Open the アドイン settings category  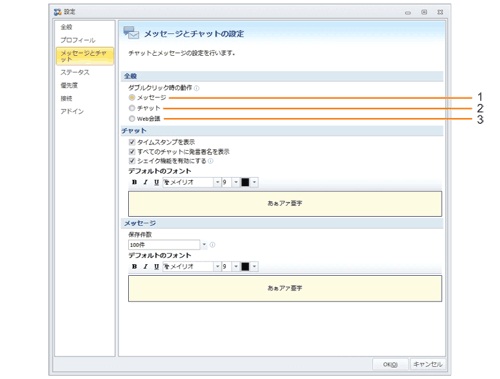coord(72,112)
